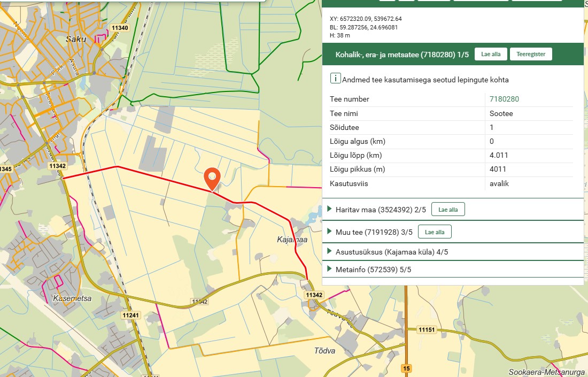Viewport: 588px width, 377px height.
Task: Click the Saku town label on map
Action: pyautogui.click(x=76, y=39)
